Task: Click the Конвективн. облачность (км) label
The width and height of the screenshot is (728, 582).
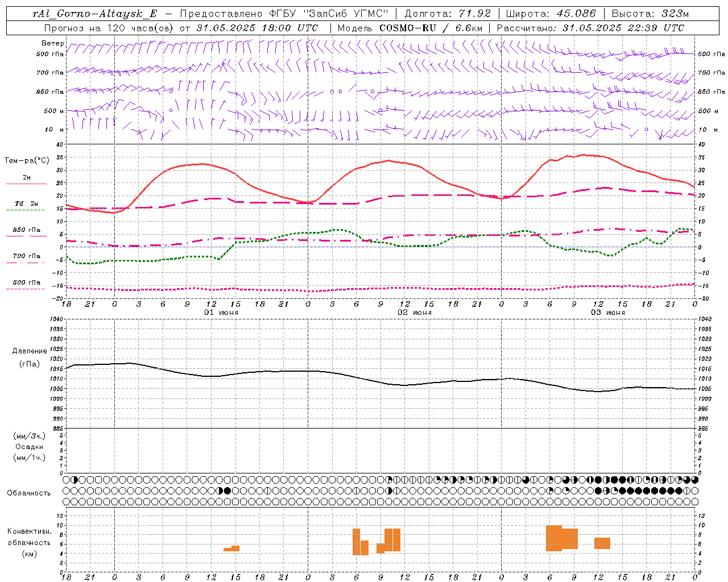Action: 29,542
